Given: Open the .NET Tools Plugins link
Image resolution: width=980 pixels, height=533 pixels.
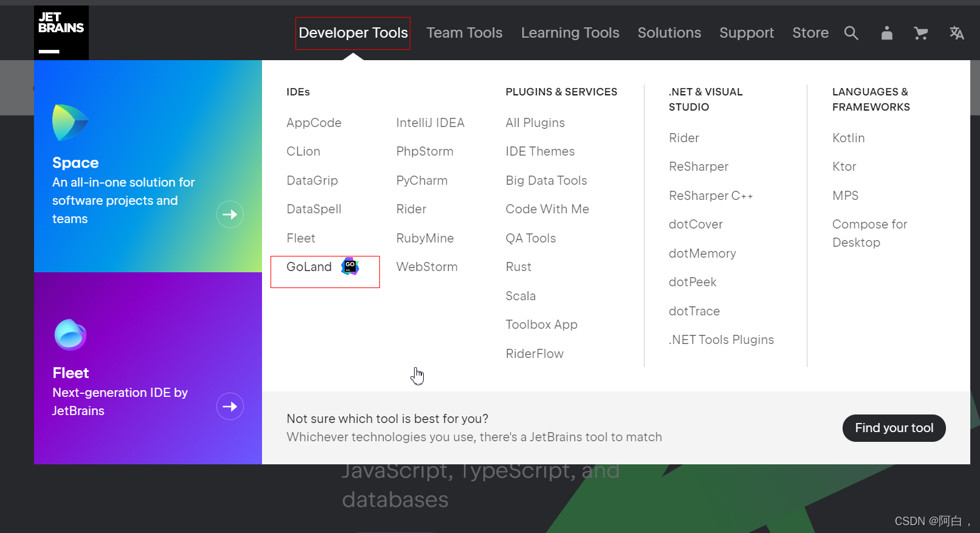Looking at the screenshot, I should [x=721, y=340].
